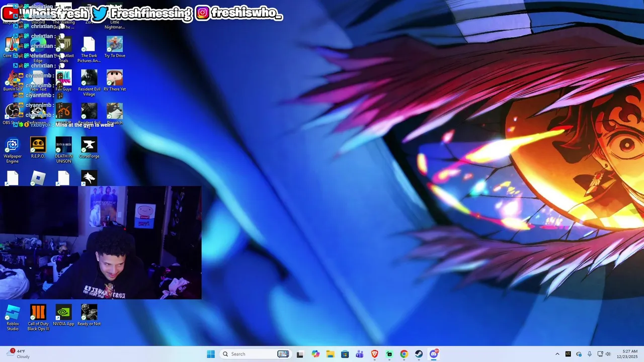
Task: Open Task View on the taskbar
Action: pos(300,354)
